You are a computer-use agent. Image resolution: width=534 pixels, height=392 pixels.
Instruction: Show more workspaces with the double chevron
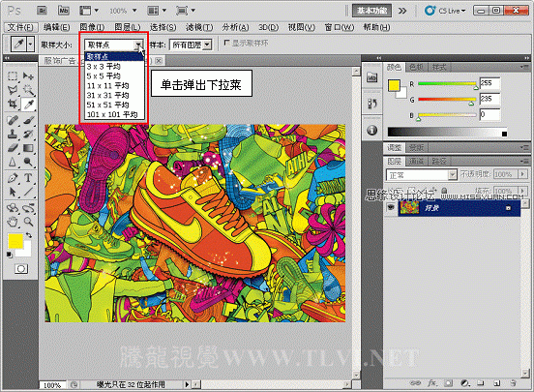click(402, 11)
